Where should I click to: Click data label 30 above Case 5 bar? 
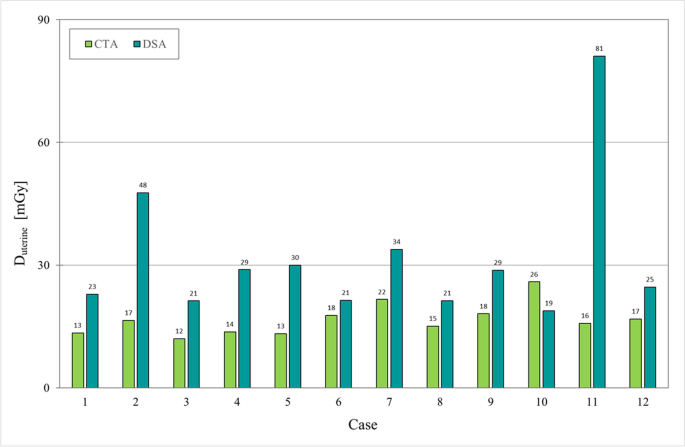point(295,258)
